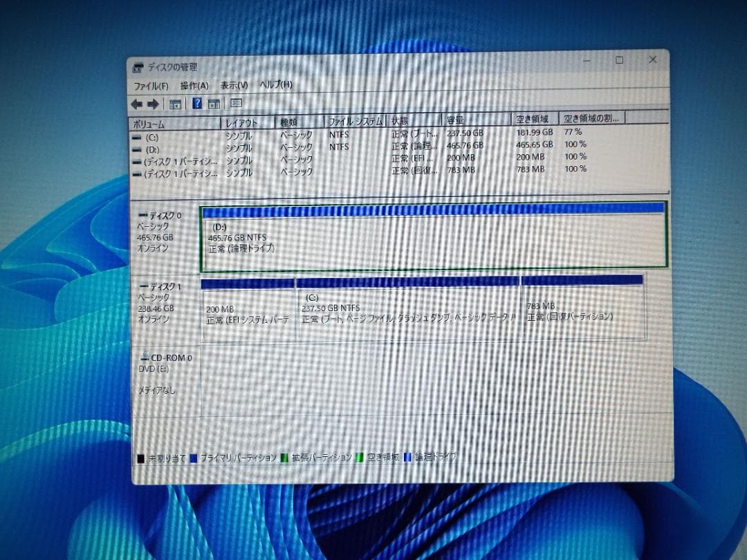Select the CD-ROM 0 drive icon
Viewport: 747px width, 560px height.
(147, 357)
